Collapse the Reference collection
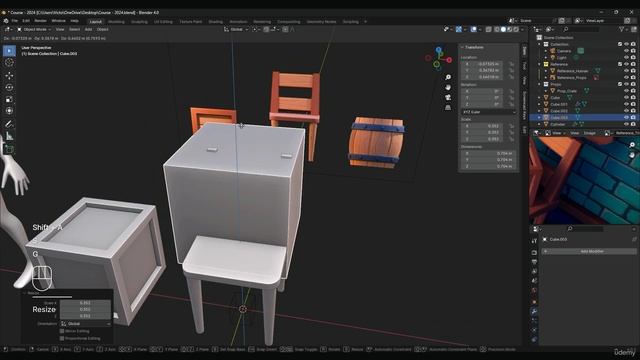The width and height of the screenshot is (640, 360). coord(540,64)
